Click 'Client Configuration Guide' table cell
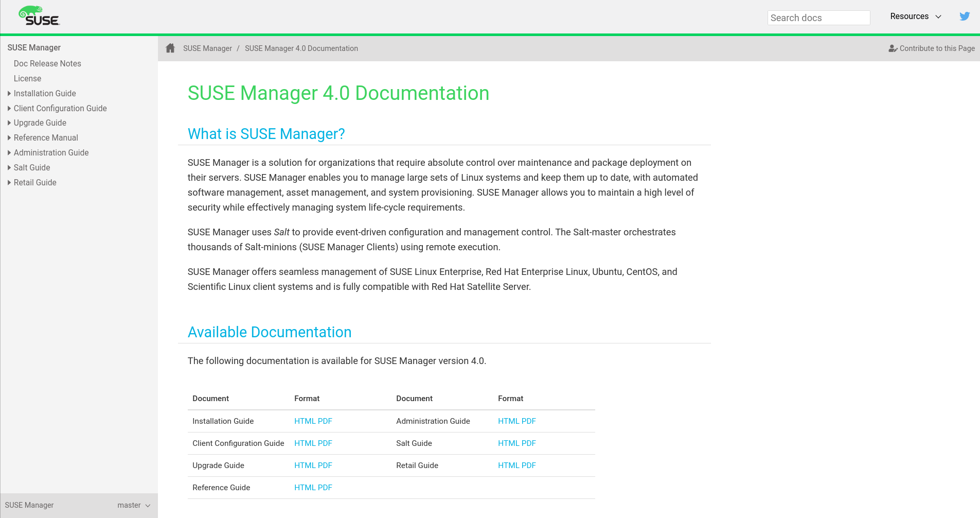The height and width of the screenshot is (518, 980). 238,443
